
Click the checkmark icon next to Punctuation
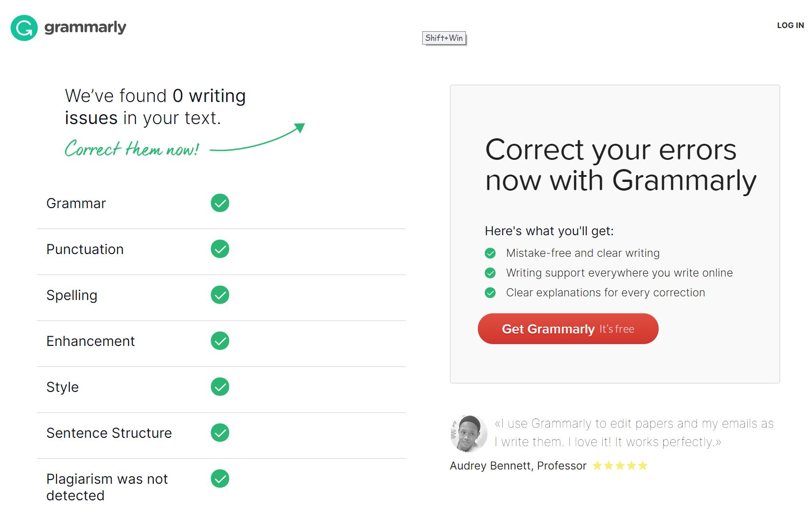pyautogui.click(x=220, y=249)
